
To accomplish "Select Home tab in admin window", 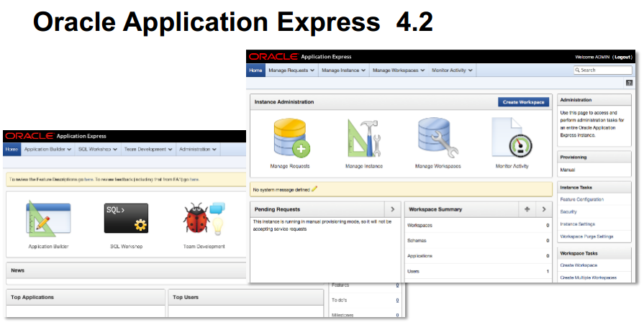I will coord(255,70).
